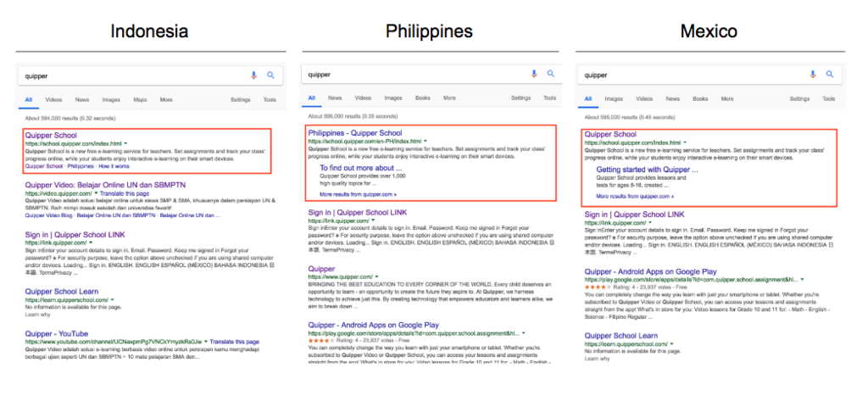Open dropdown arrow beside school.quipper.com/en-PH/index.html
The image size is (868, 407).
tap(426, 142)
